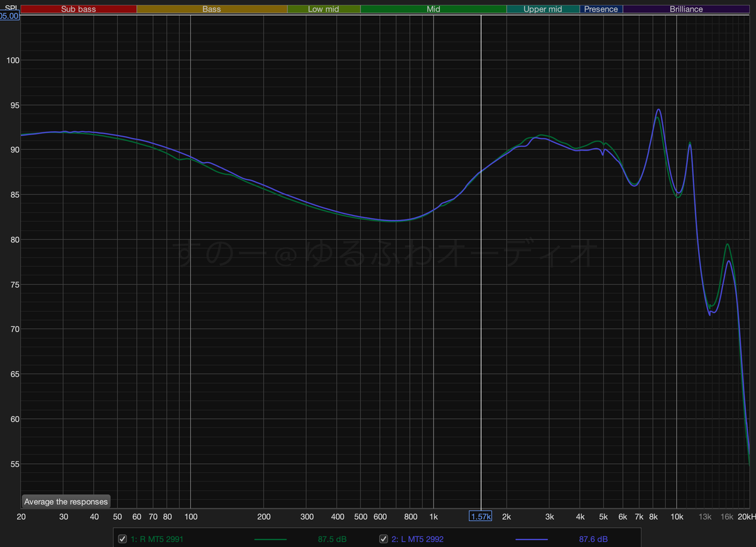Click the Presence frequency band label
The image size is (756, 547).
click(x=601, y=9)
